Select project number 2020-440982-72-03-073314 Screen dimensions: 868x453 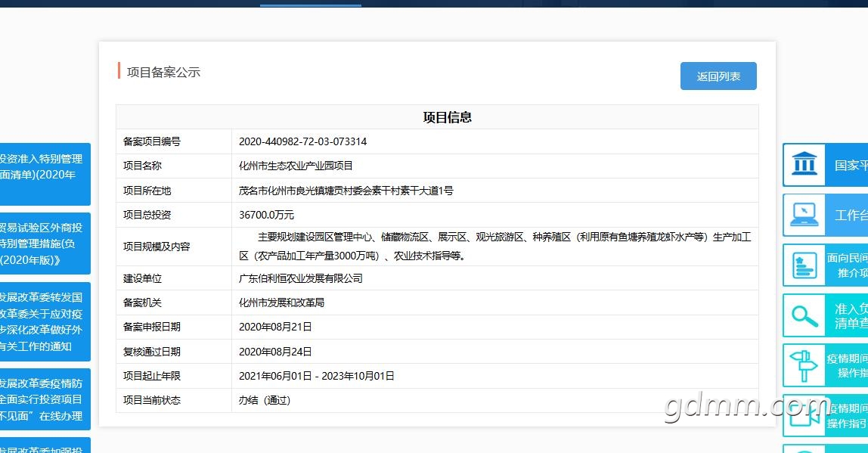tap(302, 141)
